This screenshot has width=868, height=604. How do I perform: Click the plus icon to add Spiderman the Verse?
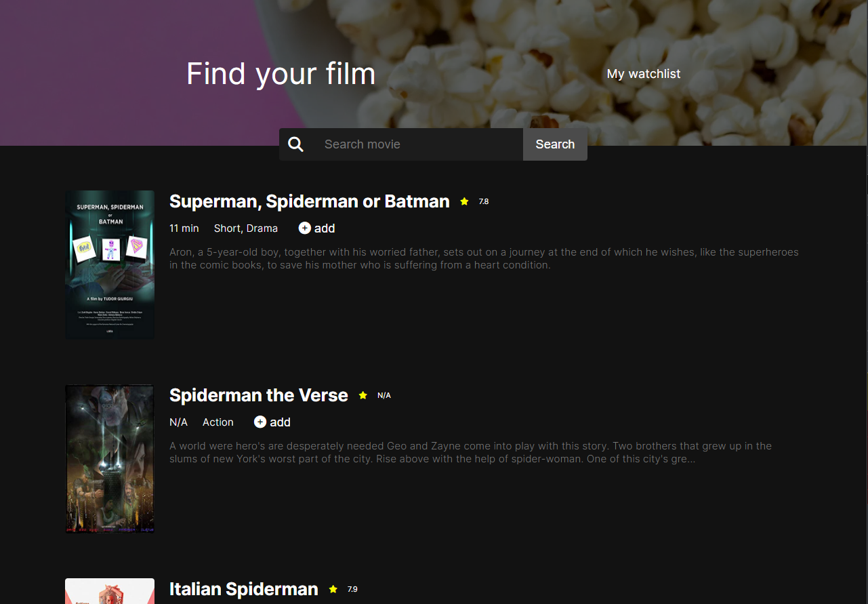[260, 422]
